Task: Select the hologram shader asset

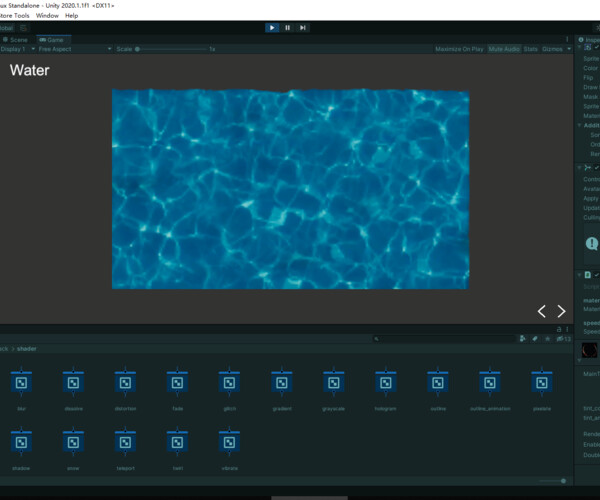Action: [386, 389]
